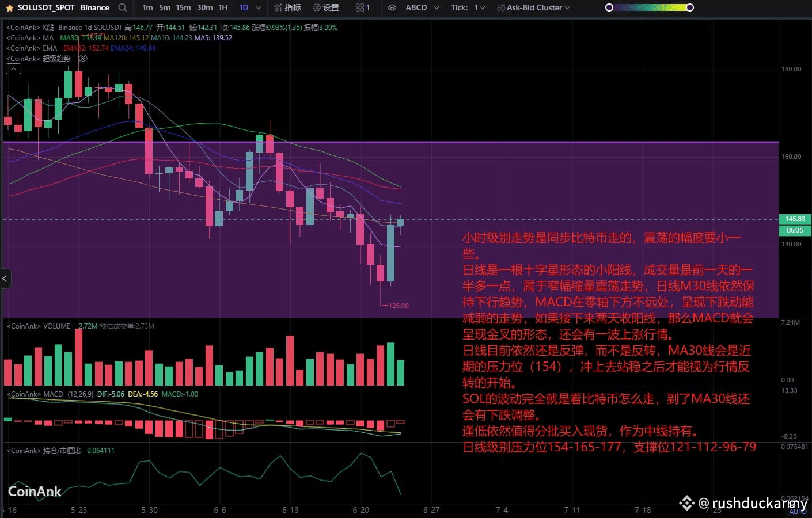Click the <CoinAnk> K线 legend label
The width and height of the screenshot is (812, 518).
(x=30, y=28)
